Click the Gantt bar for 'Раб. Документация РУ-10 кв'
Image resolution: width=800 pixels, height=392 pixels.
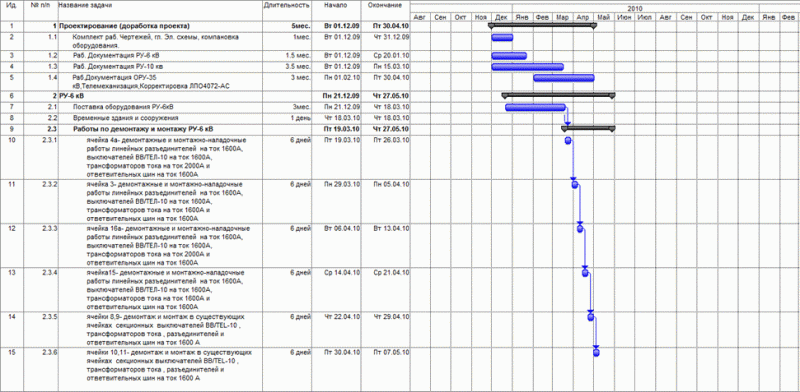pos(528,67)
